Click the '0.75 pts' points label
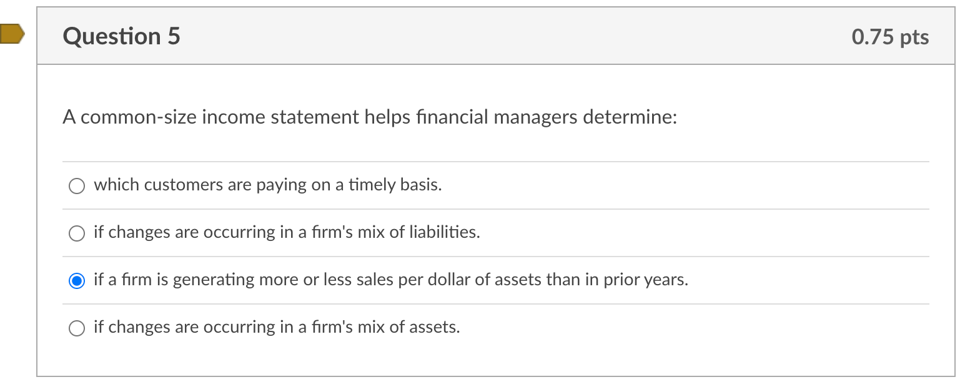The height and width of the screenshot is (387, 980). [x=889, y=37]
